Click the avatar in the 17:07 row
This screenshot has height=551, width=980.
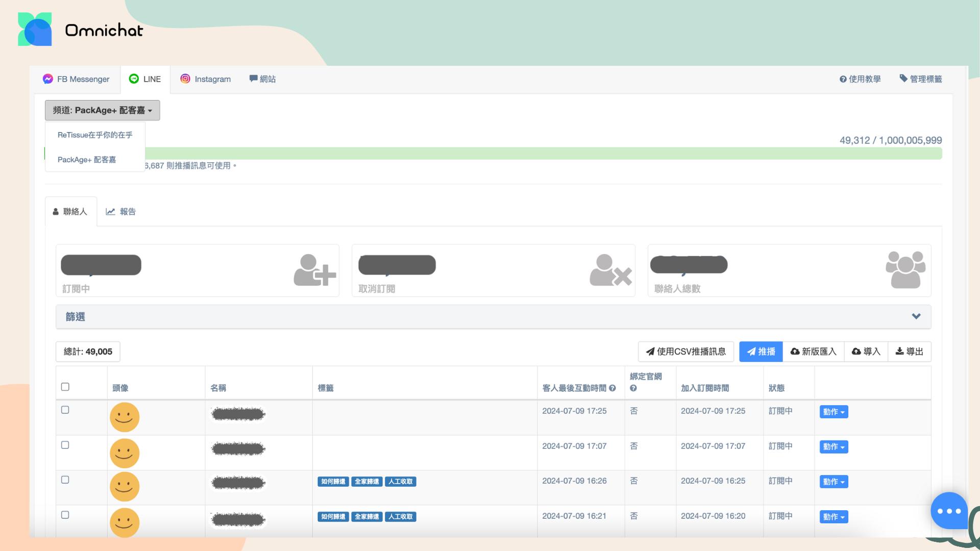point(125,453)
